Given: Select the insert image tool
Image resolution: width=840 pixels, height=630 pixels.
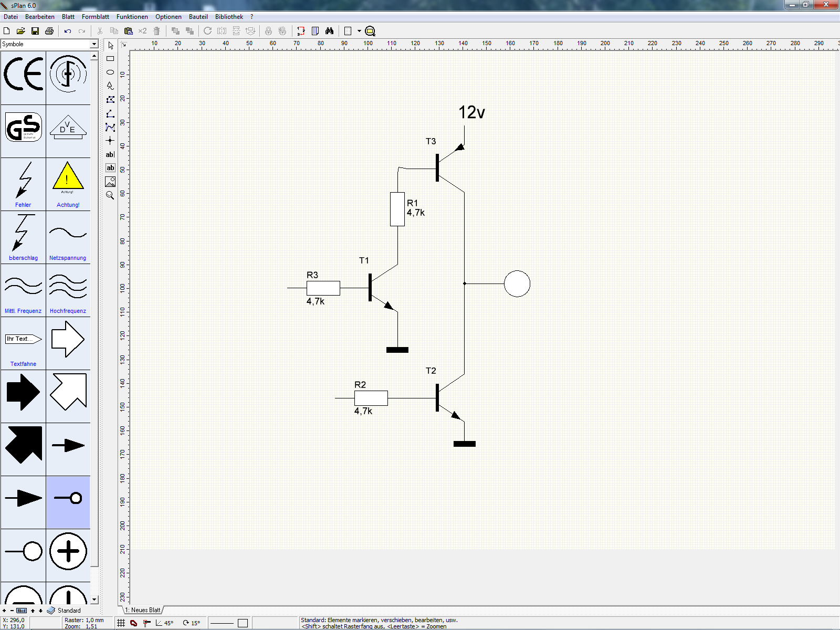Looking at the screenshot, I should point(110,182).
